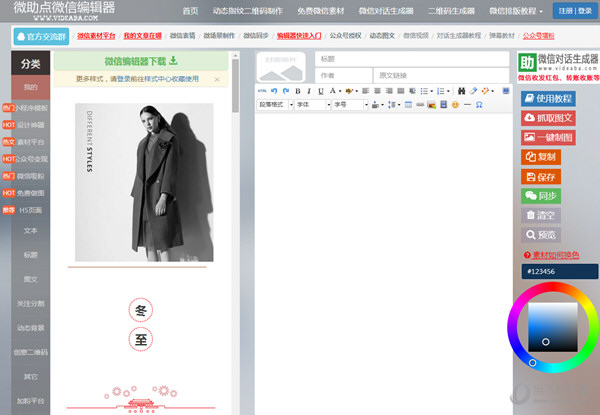Toggle bold formatting
The image size is (600, 415).
pyautogui.click(x=298, y=91)
